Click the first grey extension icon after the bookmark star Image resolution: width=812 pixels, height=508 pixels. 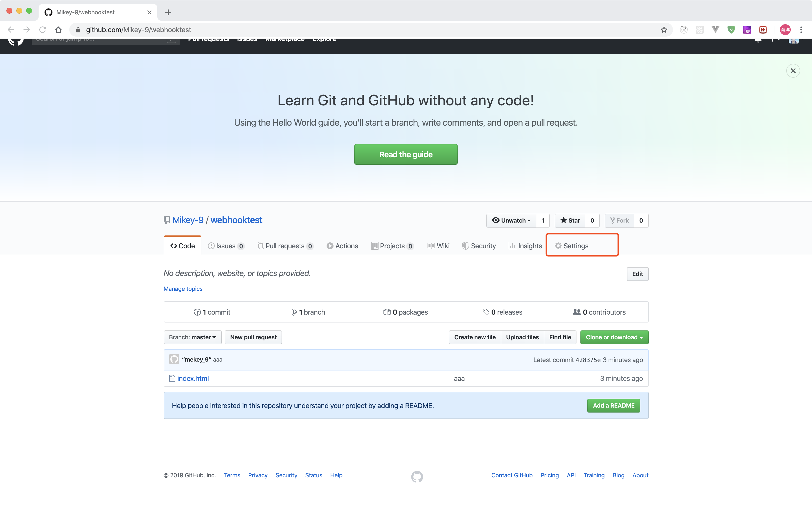pos(684,30)
